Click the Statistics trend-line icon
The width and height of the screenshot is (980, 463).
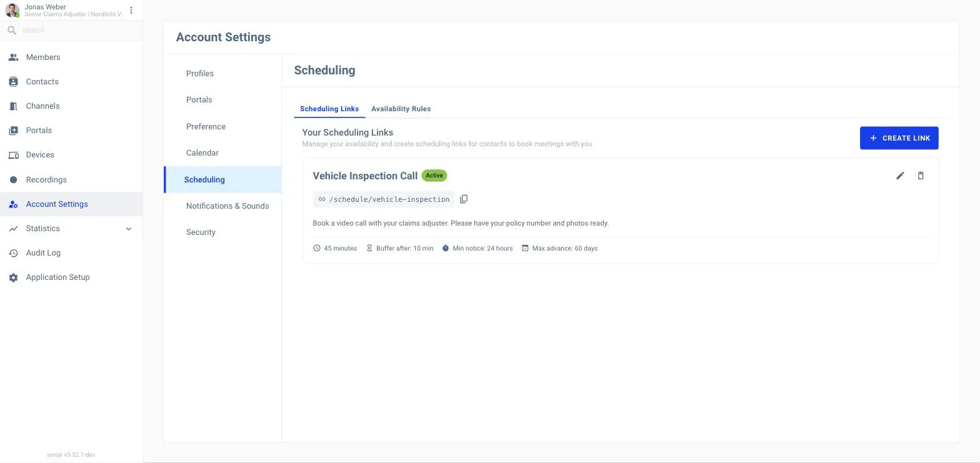(13, 229)
